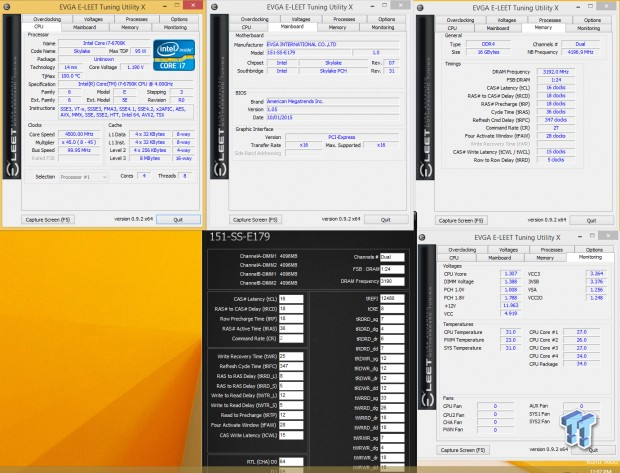Open the Processor #1 selection dropdown
Viewport: 620px width, 473px height.
click(x=84, y=177)
